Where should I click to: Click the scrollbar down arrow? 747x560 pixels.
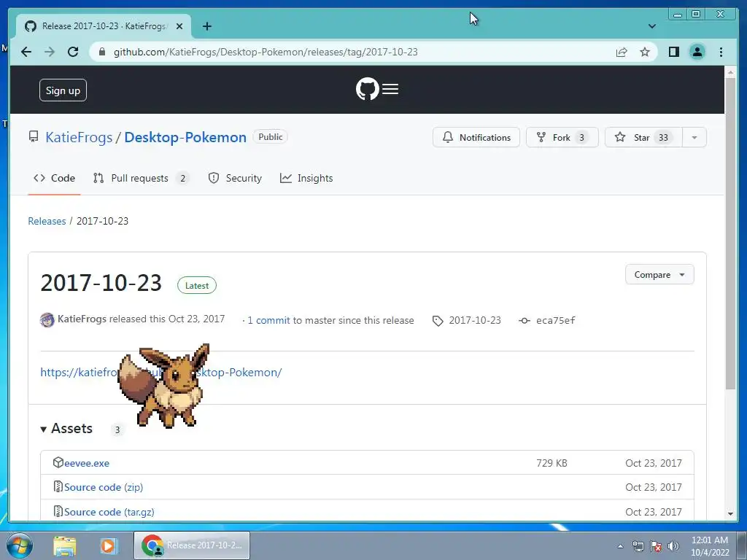730,514
